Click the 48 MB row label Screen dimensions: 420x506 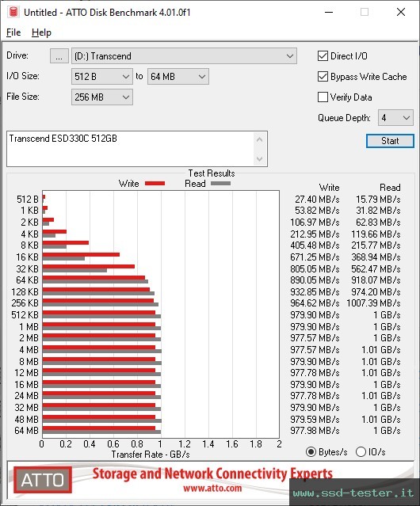26,419
